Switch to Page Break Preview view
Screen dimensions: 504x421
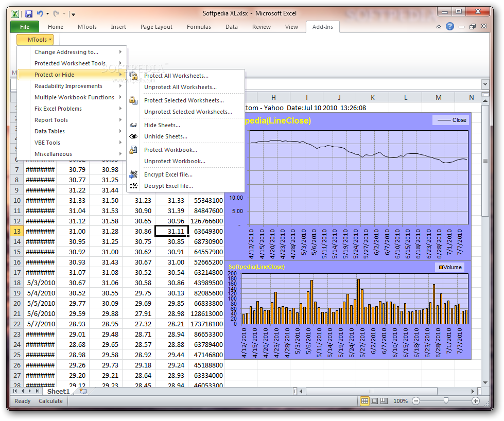[x=384, y=401]
